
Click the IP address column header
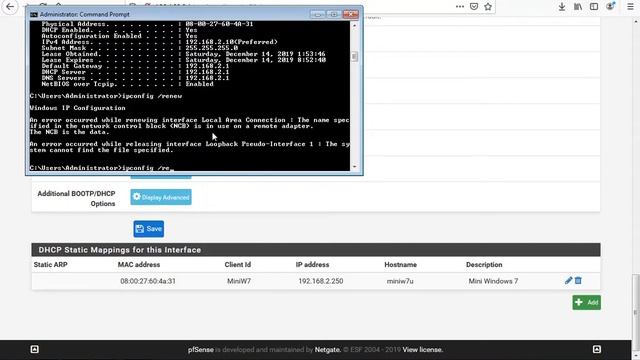coord(312,264)
